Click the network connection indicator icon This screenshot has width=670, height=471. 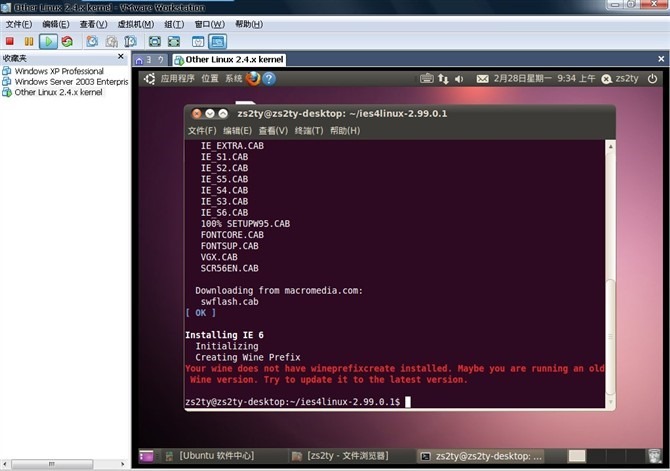[443, 79]
